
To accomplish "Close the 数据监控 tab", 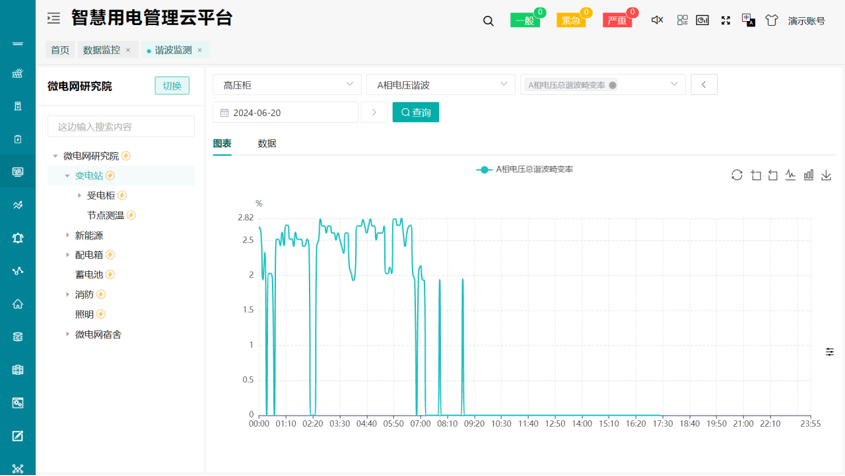I will 128,50.
